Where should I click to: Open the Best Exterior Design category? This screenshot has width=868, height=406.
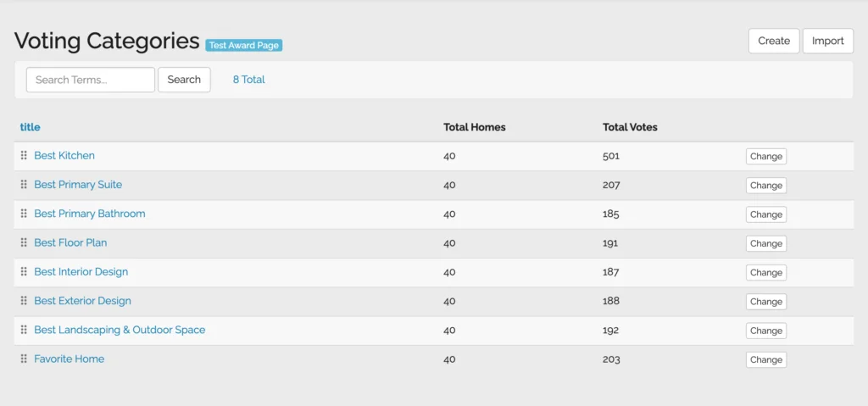82,301
